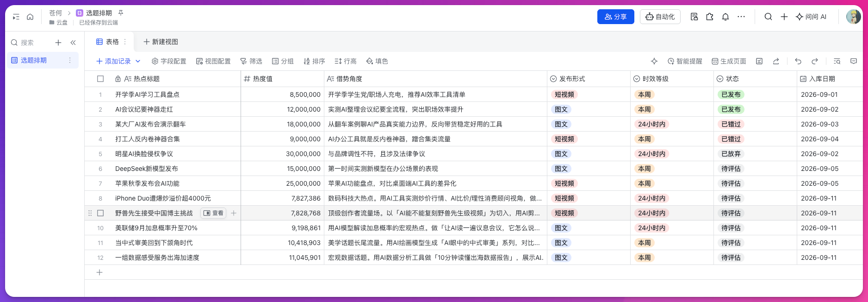This screenshot has width=868, height=302.
Task: Collapse the sidebar with double chevron icon
Action: 73,43
